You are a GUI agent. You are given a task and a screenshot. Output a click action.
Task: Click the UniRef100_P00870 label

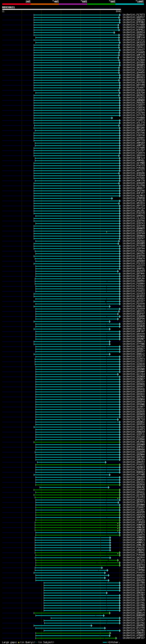134,572
